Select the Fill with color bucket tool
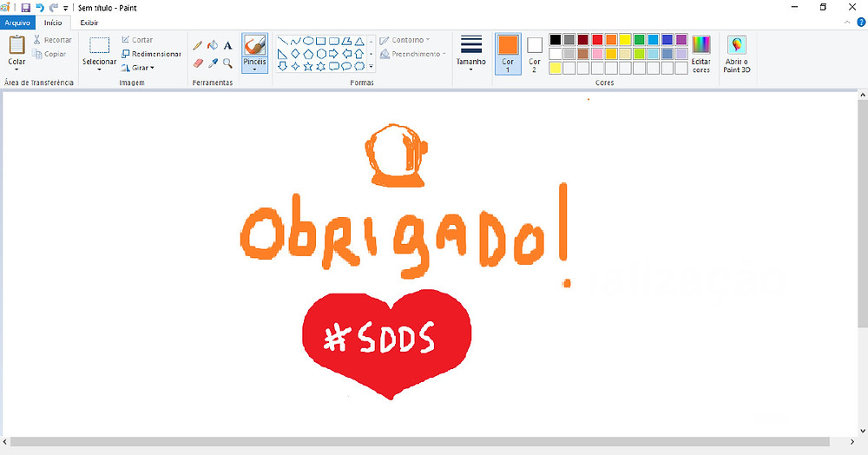Screen dimensions: 868x455 [213, 45]
